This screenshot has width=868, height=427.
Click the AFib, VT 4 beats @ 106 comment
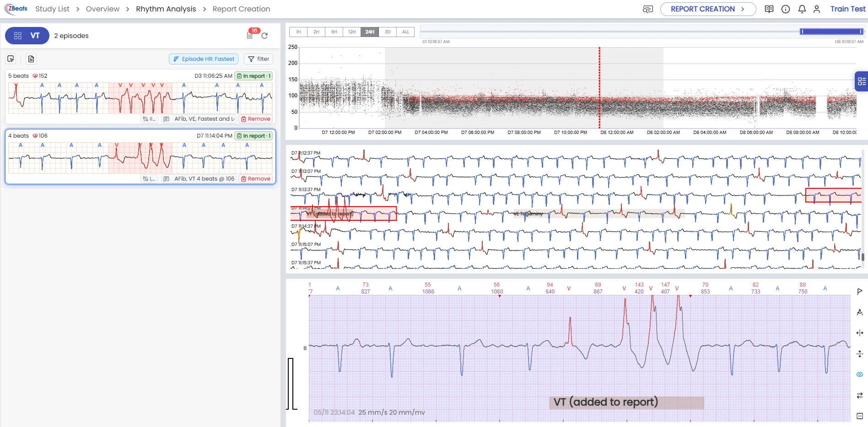(204, 179)
